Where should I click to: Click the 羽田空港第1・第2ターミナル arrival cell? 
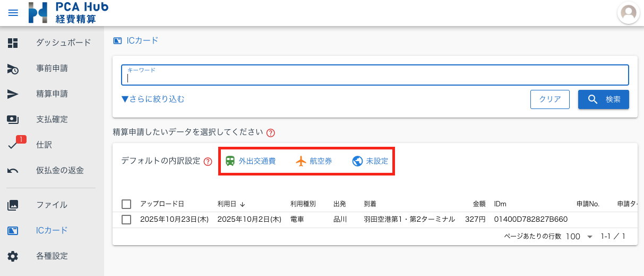click(x=409, y=219)
